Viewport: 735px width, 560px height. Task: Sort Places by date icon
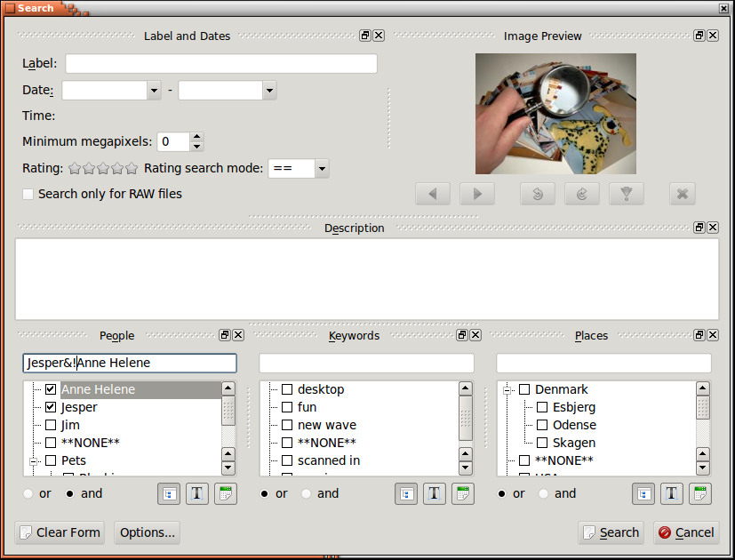click(x=700, y=494)
